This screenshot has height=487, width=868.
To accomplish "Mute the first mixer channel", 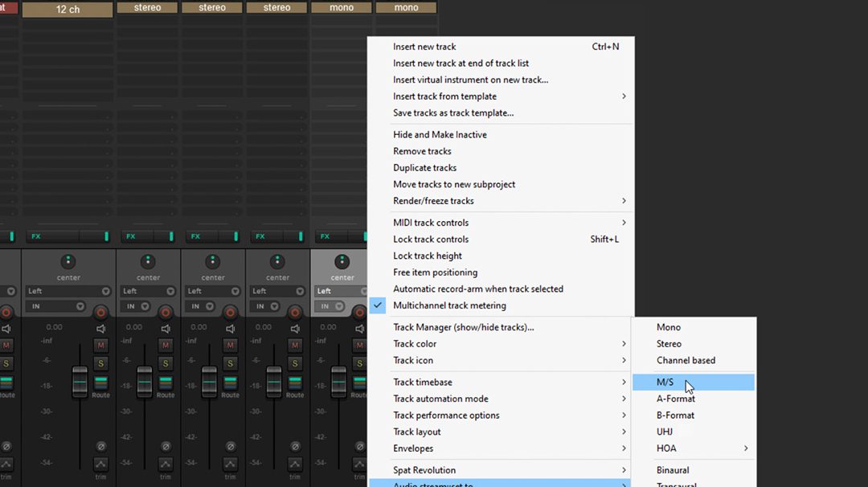I will pos(100,346).
